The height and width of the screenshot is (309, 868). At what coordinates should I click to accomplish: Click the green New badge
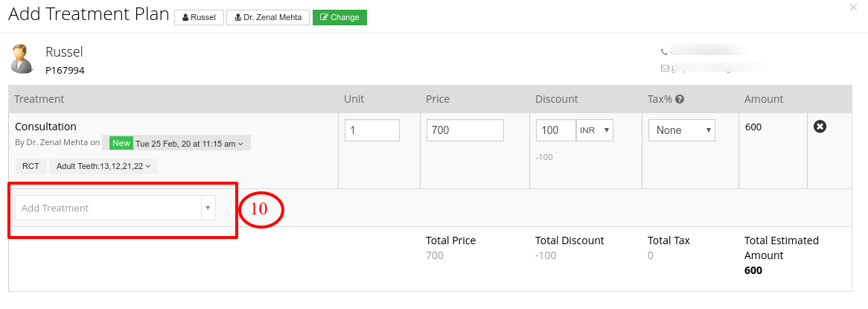coord(121,144)
